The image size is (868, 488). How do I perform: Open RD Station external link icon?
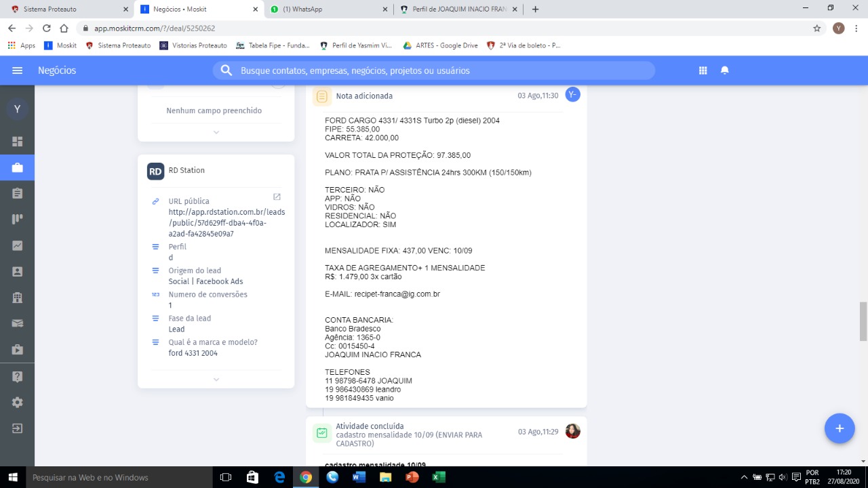tap(277, 197)
